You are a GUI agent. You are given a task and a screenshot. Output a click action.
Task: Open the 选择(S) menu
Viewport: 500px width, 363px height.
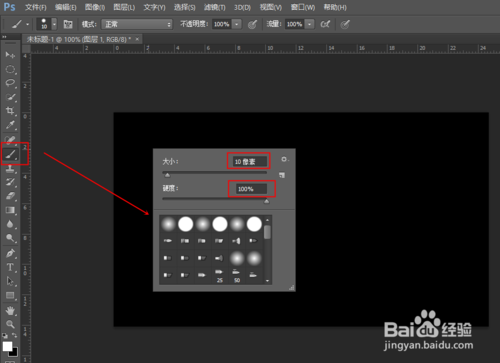click(x=185, y=7)
